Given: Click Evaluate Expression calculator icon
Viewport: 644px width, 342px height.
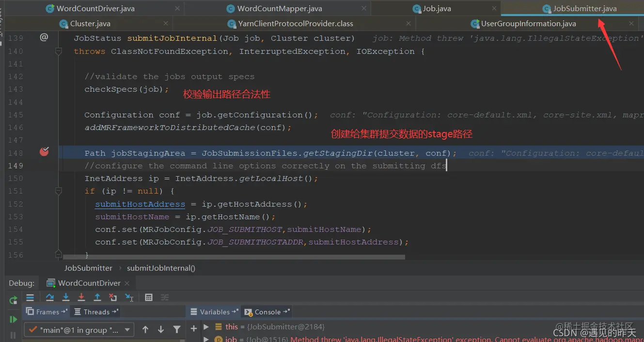Looking at the screenshot, I should [149, 297].
